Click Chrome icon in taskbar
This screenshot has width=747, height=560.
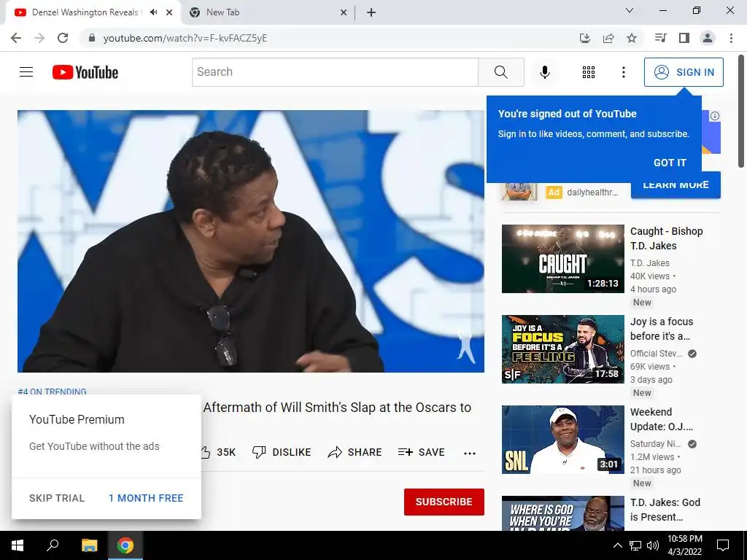pyautogui.click(x=125, y=545)
